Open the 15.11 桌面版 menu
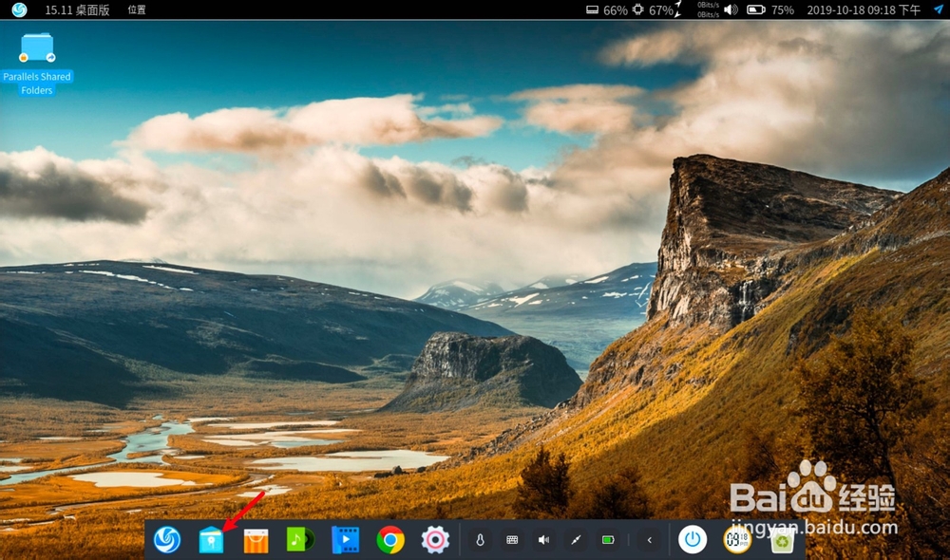The height and width of the screenshot is (560, 950). pos(78,9)
